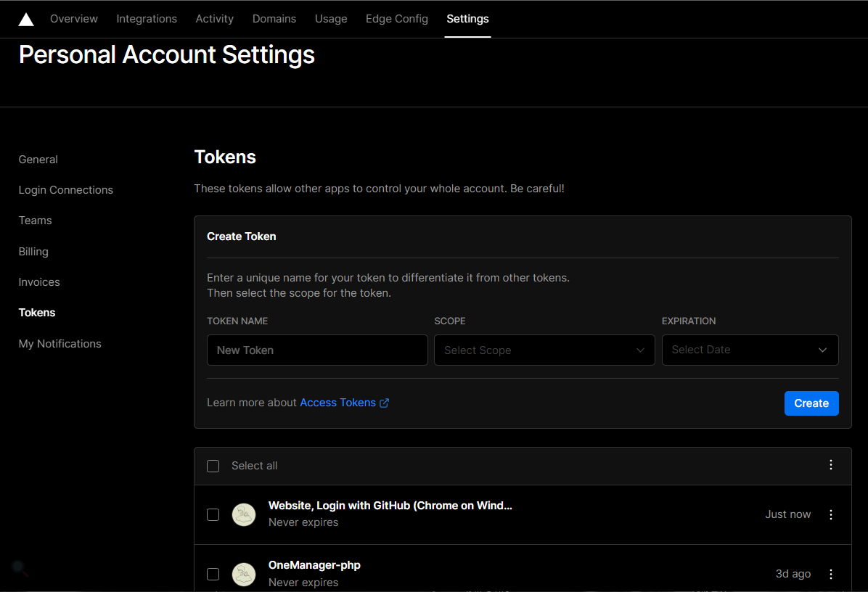
Task: Open options menu for Website GitHub login token
Action: [x=831, y=514]
